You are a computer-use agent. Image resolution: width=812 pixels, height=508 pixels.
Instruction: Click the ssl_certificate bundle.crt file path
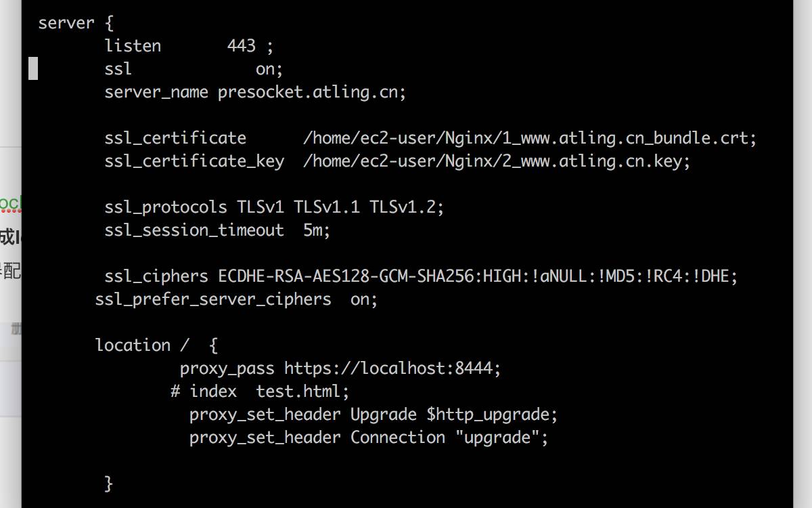529,138
